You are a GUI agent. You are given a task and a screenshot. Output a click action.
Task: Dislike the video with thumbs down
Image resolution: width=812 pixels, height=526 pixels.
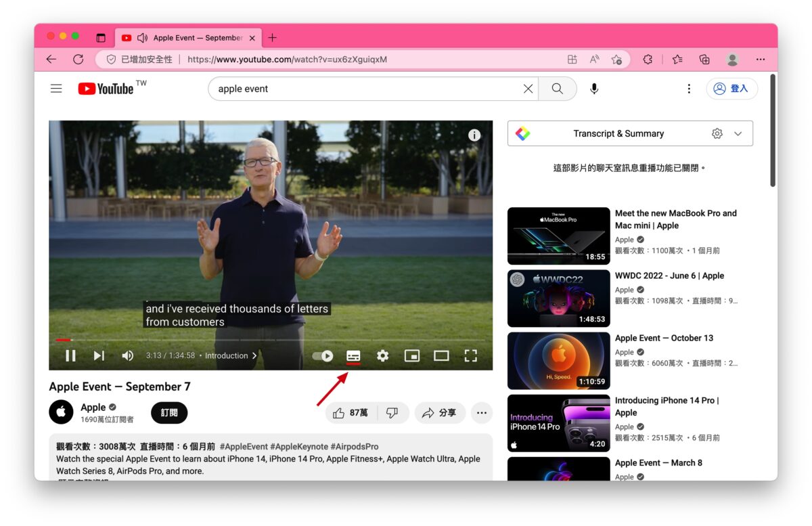tap(392, 412)
